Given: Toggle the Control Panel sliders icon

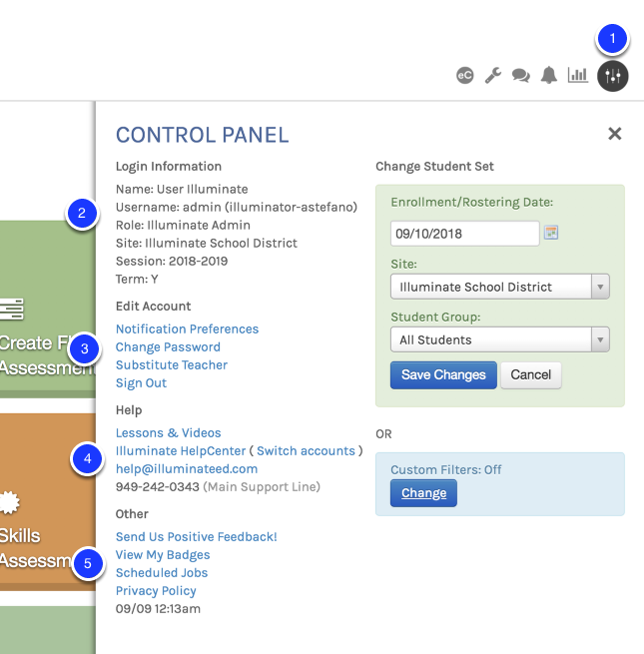Looking at the screenshot, I should pos(613,76).
